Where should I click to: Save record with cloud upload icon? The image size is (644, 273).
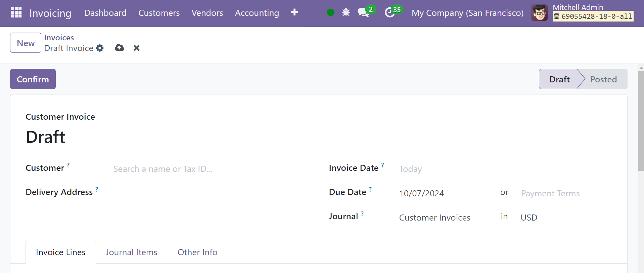(x=120, y=48)
